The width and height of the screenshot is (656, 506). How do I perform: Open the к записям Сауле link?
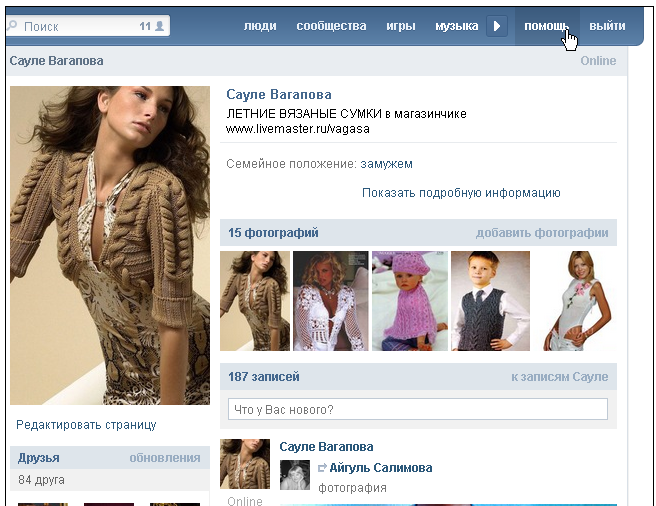click(x=559, y=377)
